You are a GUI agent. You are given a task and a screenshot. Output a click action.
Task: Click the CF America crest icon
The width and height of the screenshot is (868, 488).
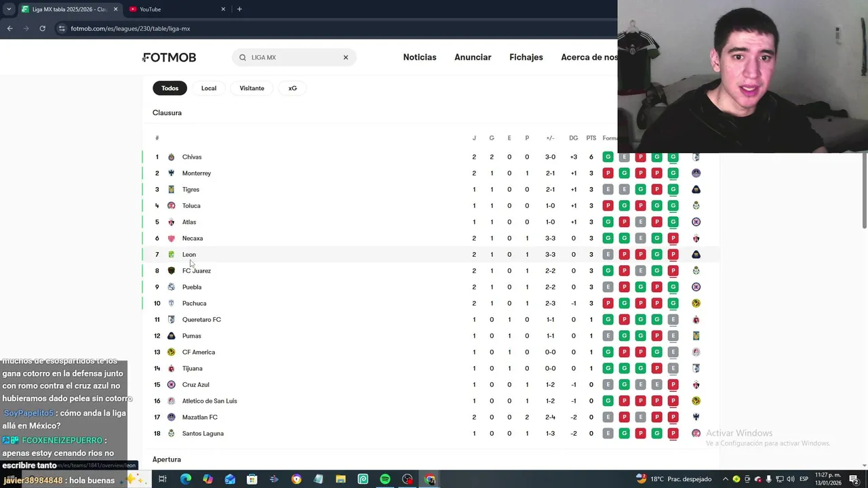point(171,352)
